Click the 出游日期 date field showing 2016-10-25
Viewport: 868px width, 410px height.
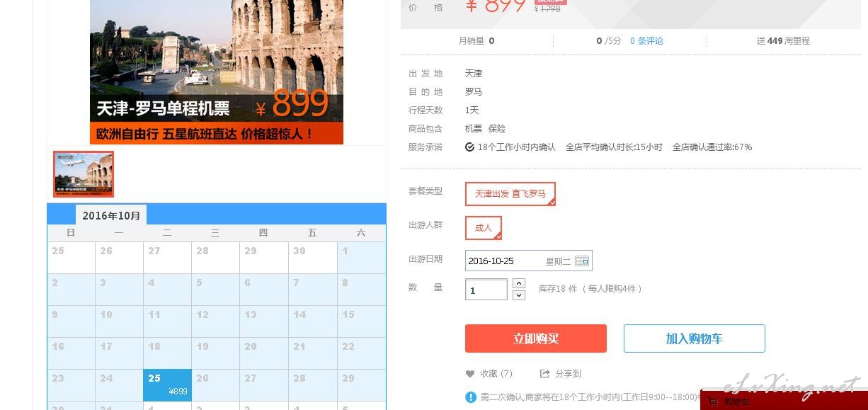[529, 261]
